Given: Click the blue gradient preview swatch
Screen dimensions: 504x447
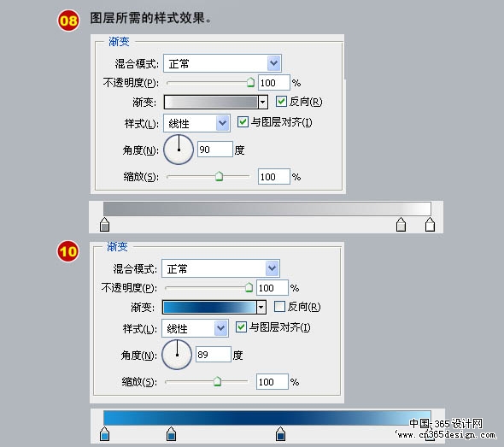Looking at the screenshot, I should (209, 308).
